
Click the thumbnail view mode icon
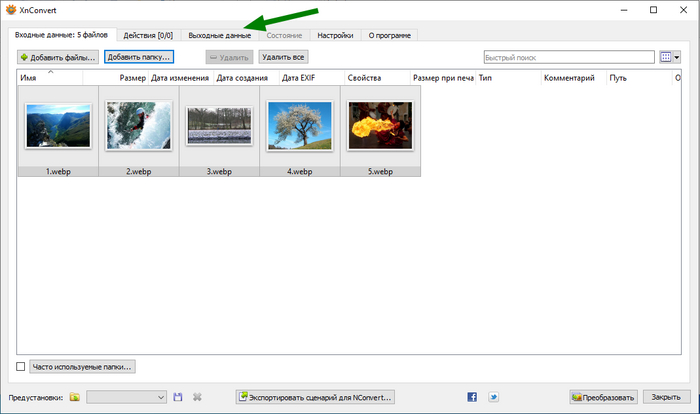[666, 57]
